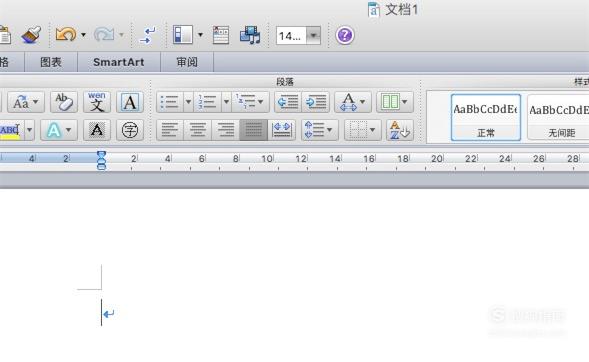The image size is (589, 362).
Task: Apply the yellow ABC text highlight
Action: 11,130
